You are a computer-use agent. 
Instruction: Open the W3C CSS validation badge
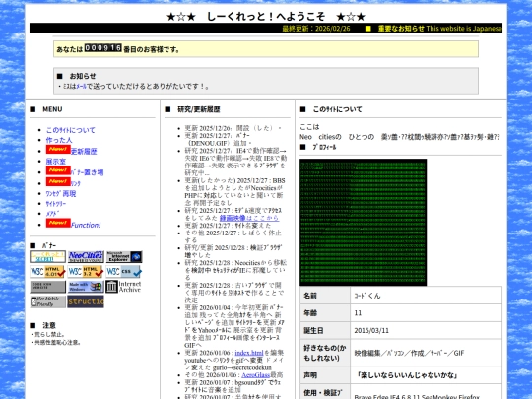124,272
